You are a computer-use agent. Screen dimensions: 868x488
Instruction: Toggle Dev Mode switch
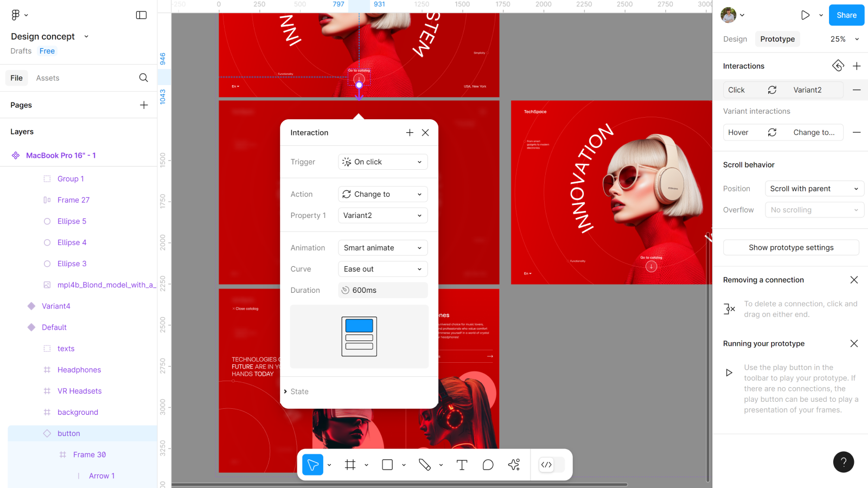[552, 465]
